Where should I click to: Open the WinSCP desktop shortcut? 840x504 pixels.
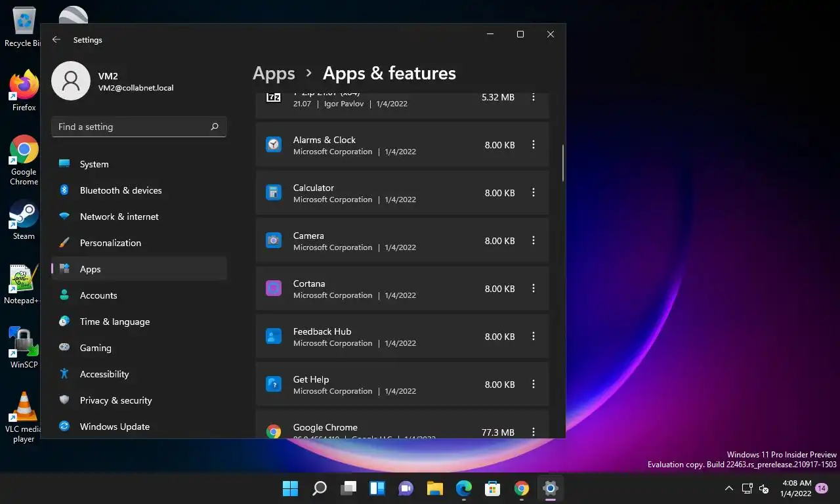[24, 348]
